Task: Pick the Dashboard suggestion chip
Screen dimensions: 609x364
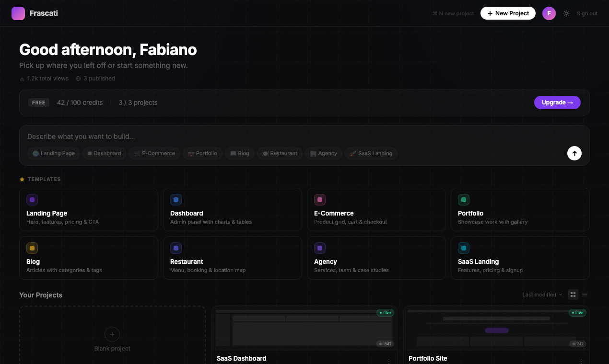Action: point(105,153)
